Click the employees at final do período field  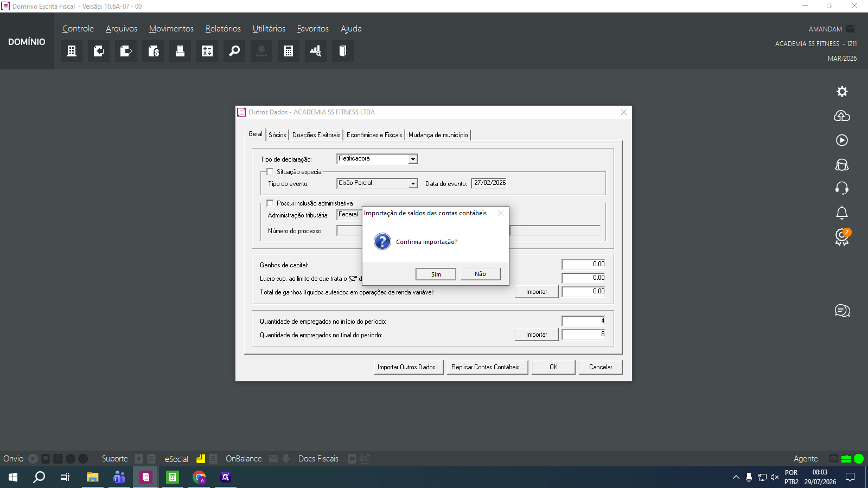click(x=584, y=335)
